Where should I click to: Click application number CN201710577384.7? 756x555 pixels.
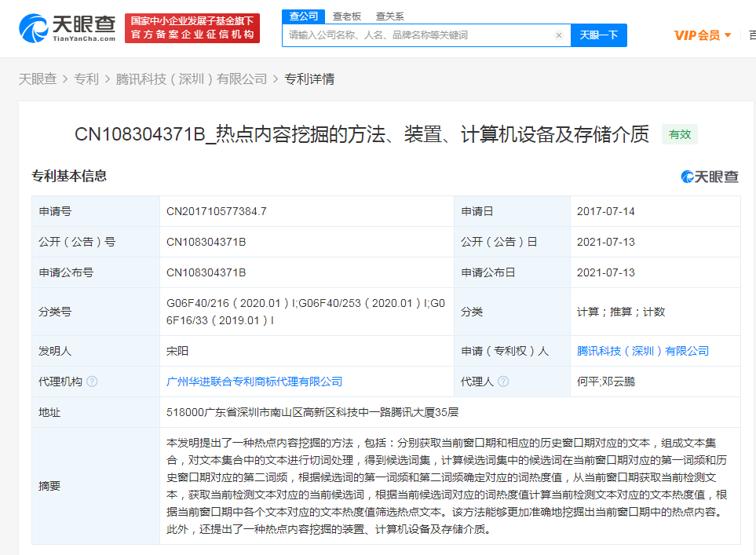217,211
